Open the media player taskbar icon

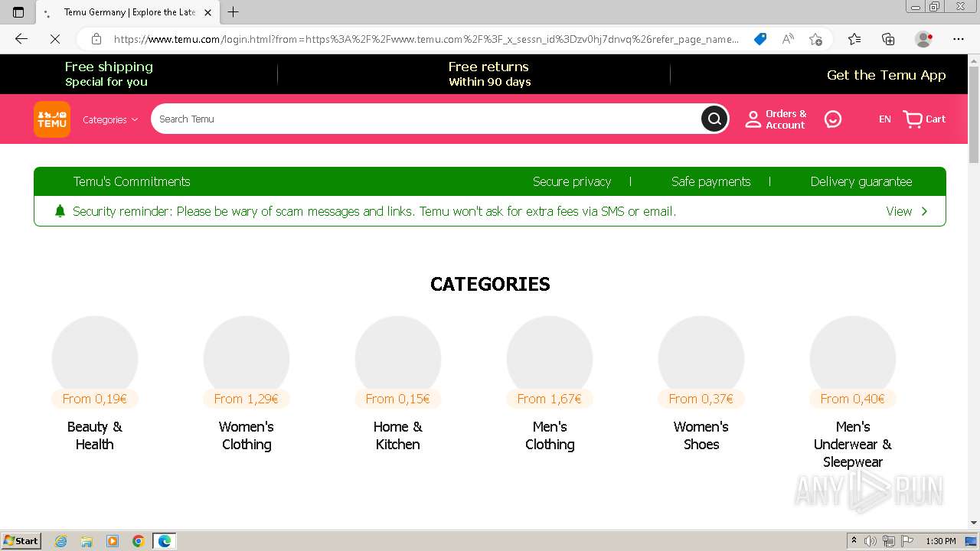[113, 541]
